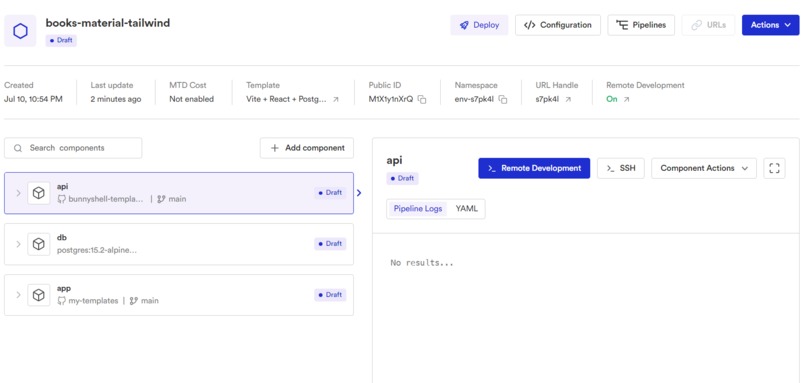Click the No results... log text
This screenshot has width=806, height=383.
tap(422, 263)
